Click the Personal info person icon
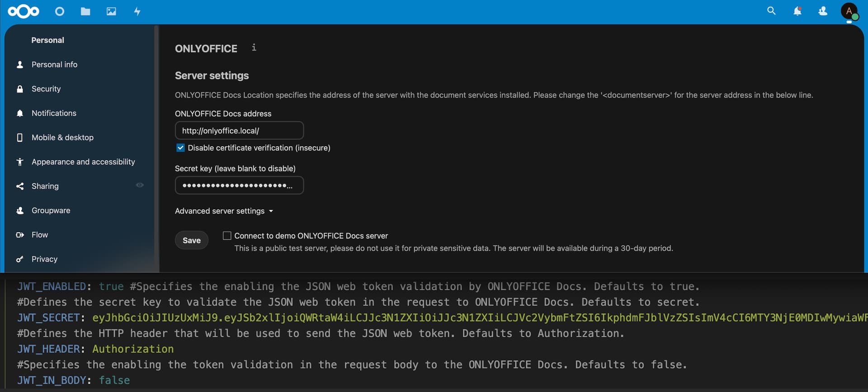Screen dimensions: 868x392 coord(20,65)
